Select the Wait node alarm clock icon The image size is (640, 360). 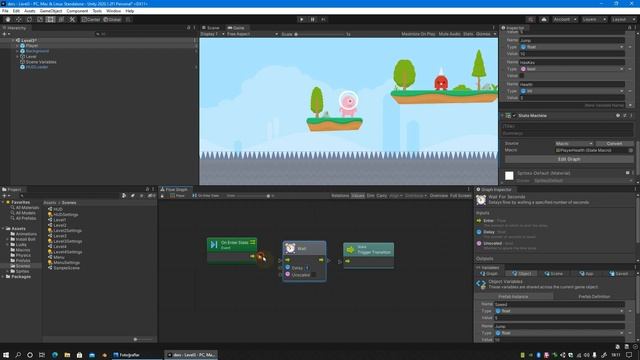(290, 248)
